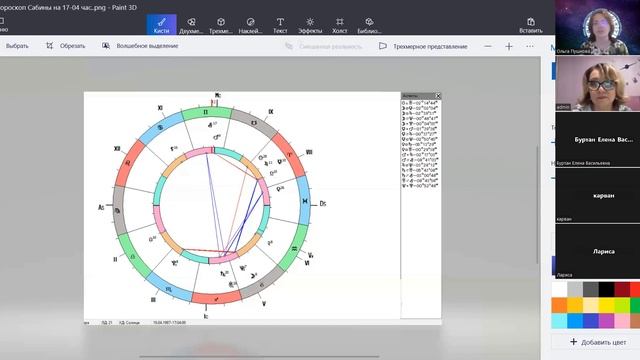This screenshot has width=640, height=360.
Task: Activate Волшебное выделение (Magic select)
Action: pyautogui.click(x=140, y=46)
